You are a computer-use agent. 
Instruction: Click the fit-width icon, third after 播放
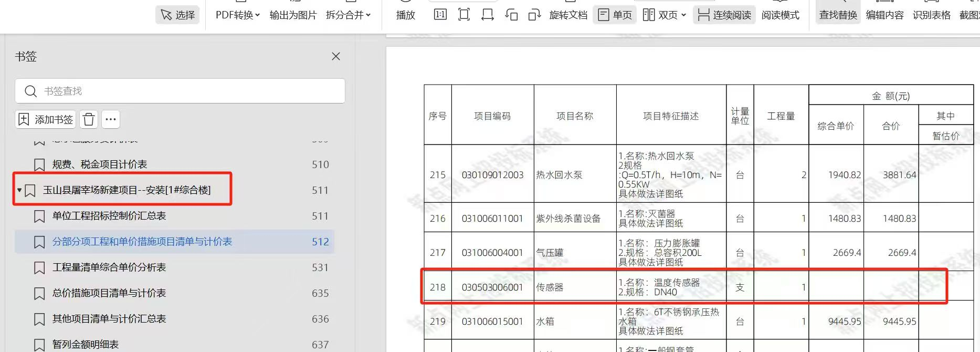coord(488,15)
